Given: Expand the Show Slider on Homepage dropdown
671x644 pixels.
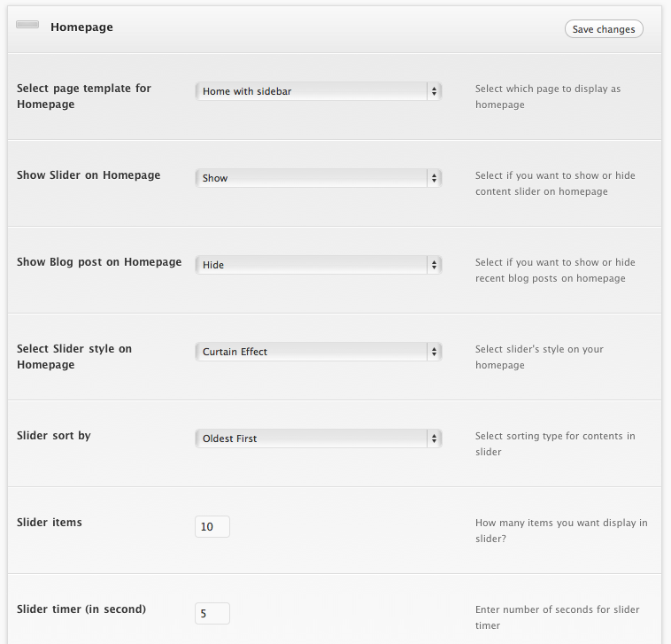Looking at the screenshot, I should (318, 178).
